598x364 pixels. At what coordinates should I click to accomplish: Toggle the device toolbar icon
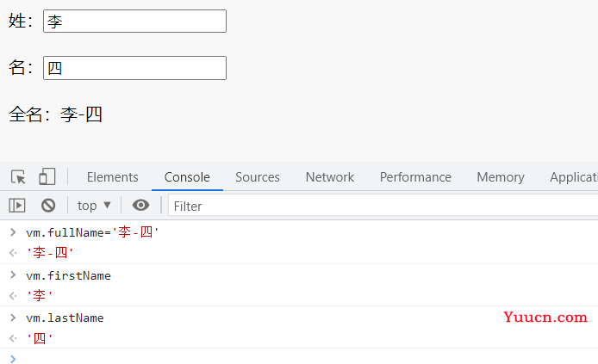tap(47, 177)
